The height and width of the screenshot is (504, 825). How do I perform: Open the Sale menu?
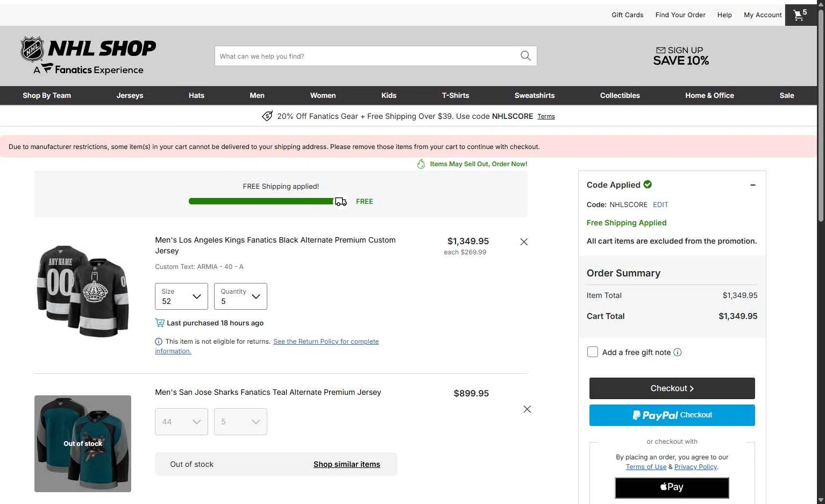click(x=787, y=96)
